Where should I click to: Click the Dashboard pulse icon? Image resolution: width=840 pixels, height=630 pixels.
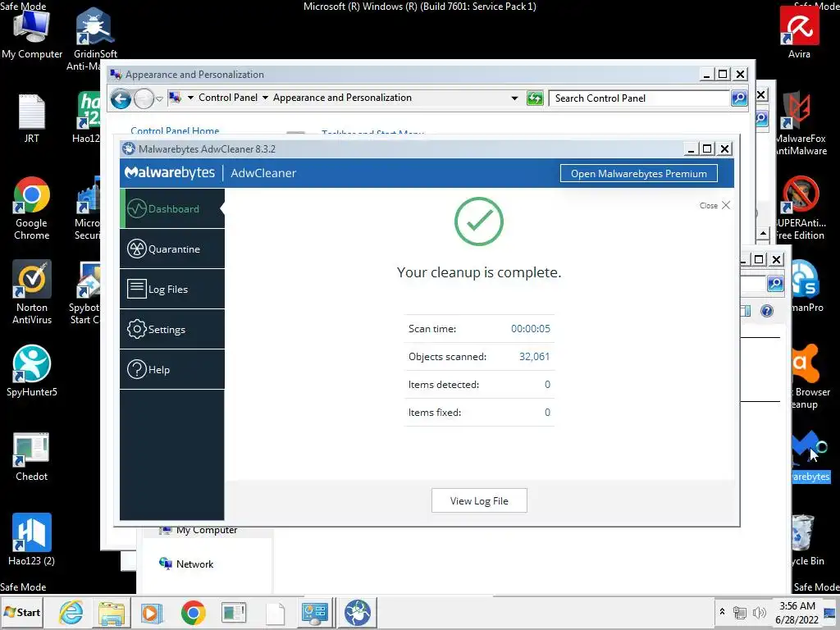click(137, 208)
